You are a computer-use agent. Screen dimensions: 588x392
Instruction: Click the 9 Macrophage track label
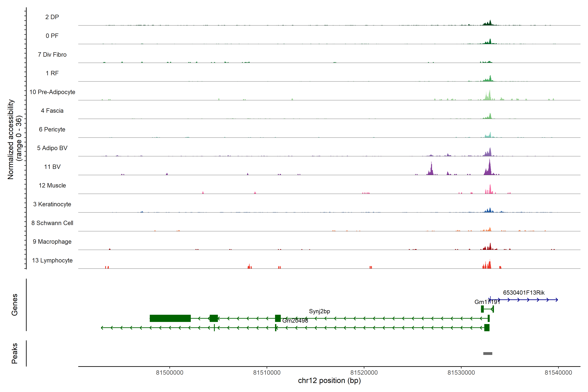pyautogui.click(x=52, y=242)
